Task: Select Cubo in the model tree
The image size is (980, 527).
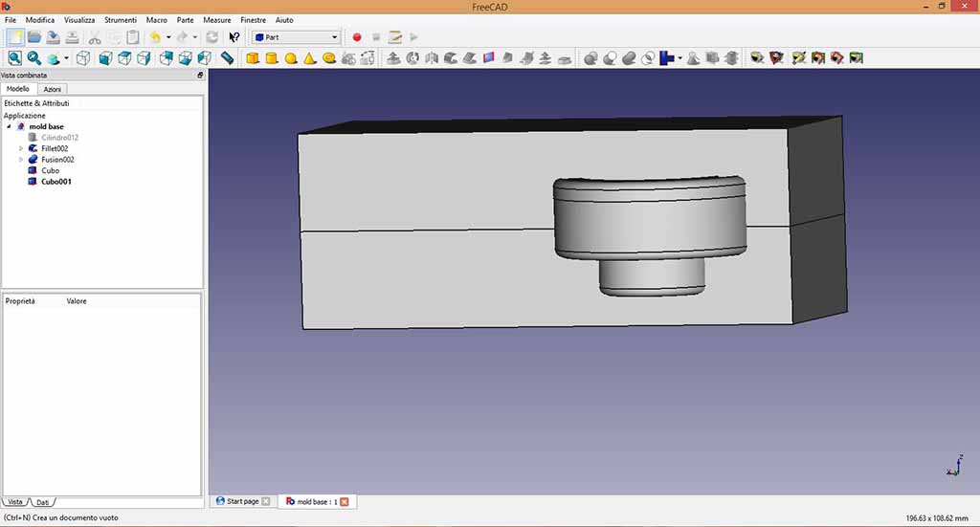Action: click(50, 170)
